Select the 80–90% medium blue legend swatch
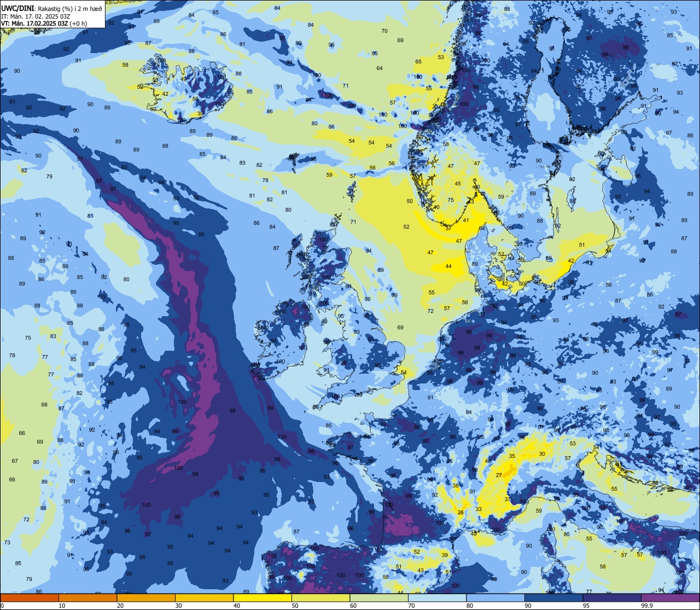This screenshot has height=610, width=700. (495, 597)
